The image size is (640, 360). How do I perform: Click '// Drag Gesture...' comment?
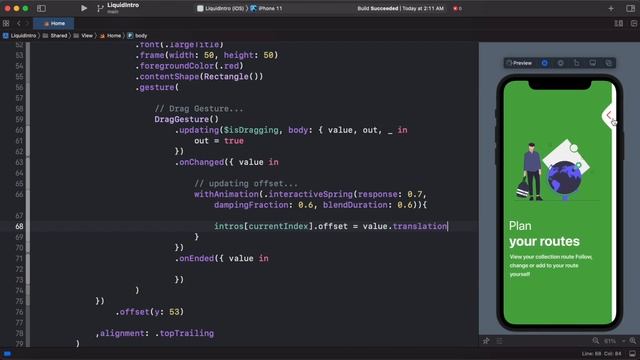tap(199, 109)
